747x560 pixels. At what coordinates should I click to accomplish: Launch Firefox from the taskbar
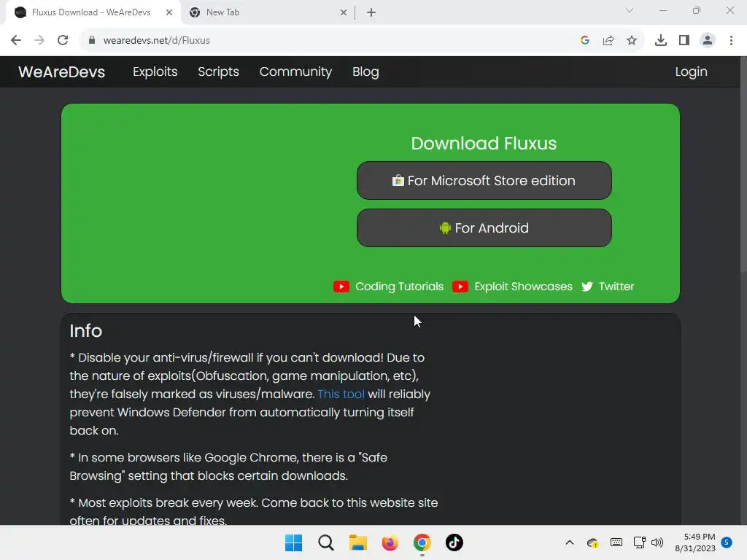click(x=390, y=542)
